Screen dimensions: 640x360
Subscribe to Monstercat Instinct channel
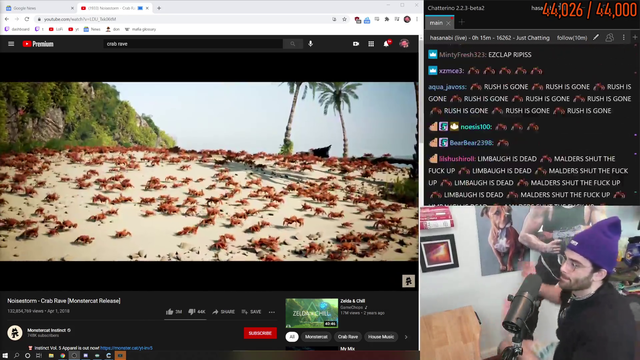point(260,333)
